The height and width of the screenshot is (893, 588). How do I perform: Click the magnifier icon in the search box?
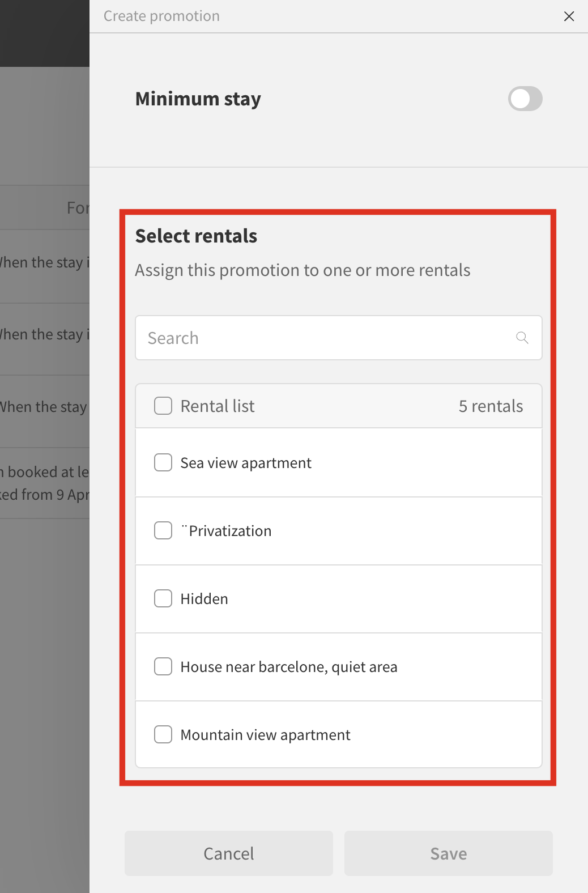click(x=522, y=338)
